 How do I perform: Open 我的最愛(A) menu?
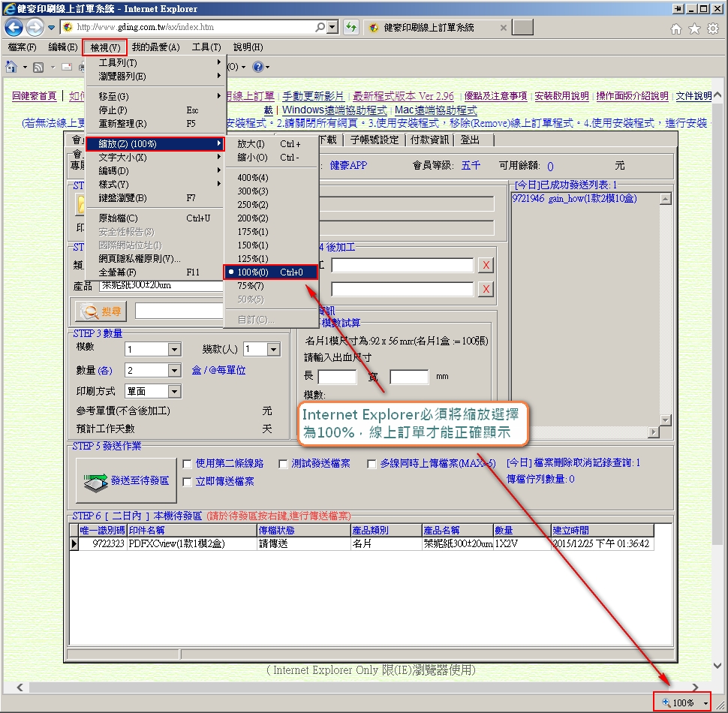[x=155, y=47]
